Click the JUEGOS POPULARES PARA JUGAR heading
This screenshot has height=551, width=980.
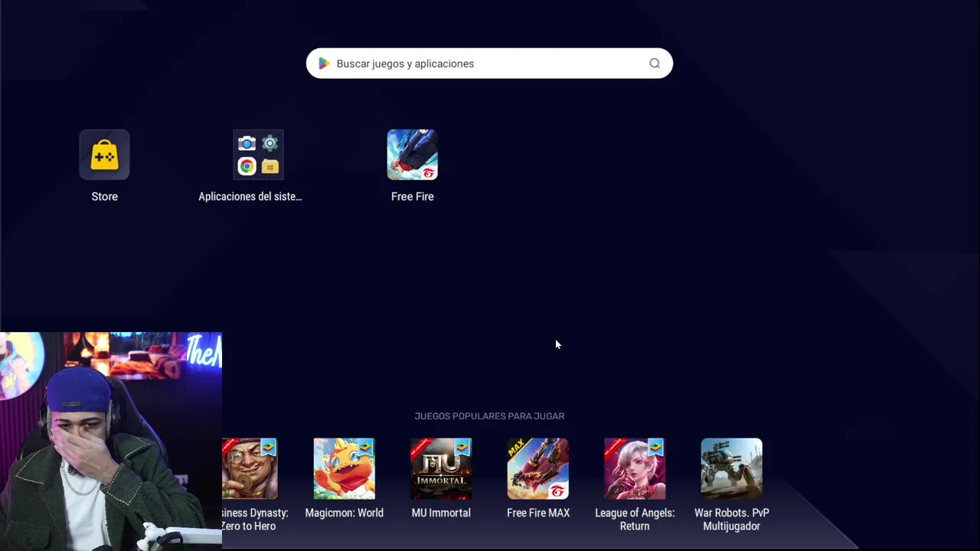pos(489,416)
